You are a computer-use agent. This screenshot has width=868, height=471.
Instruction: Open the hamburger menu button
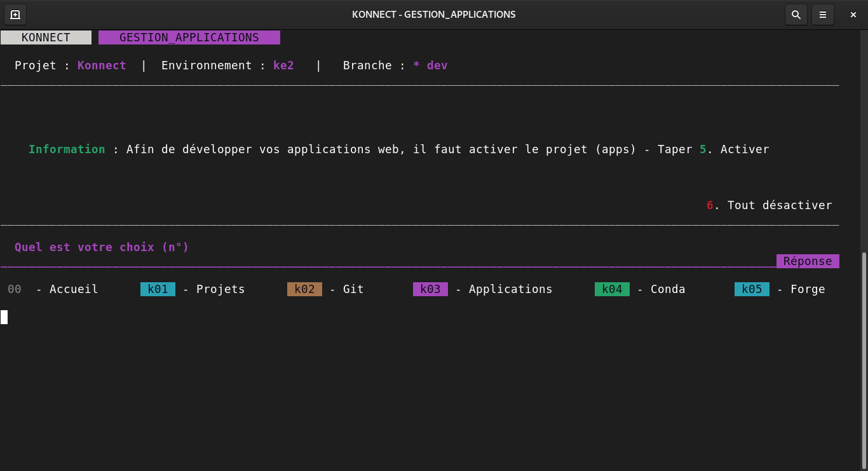coord(823,15)
